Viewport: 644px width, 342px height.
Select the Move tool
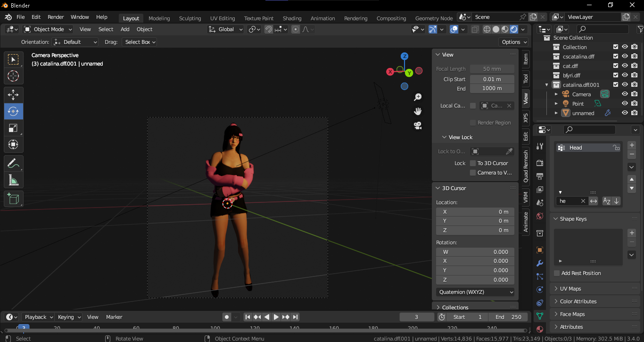pos(13,95)
